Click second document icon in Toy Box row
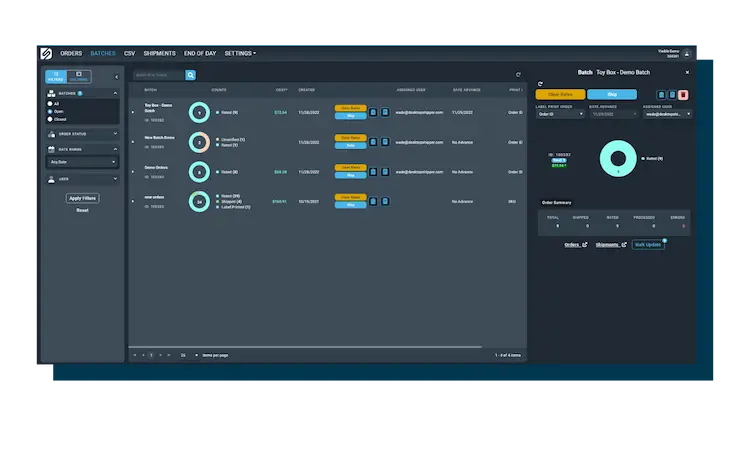 [385, 113]
